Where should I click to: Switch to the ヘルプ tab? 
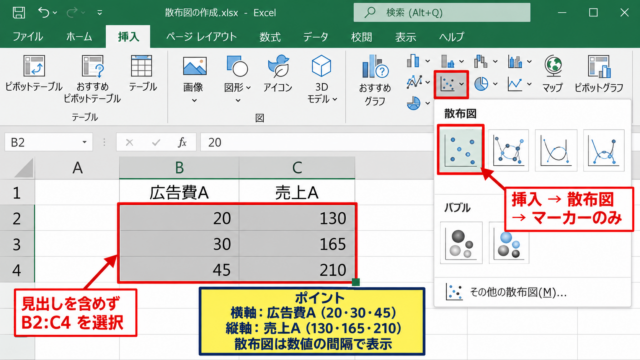click(451, 37)
